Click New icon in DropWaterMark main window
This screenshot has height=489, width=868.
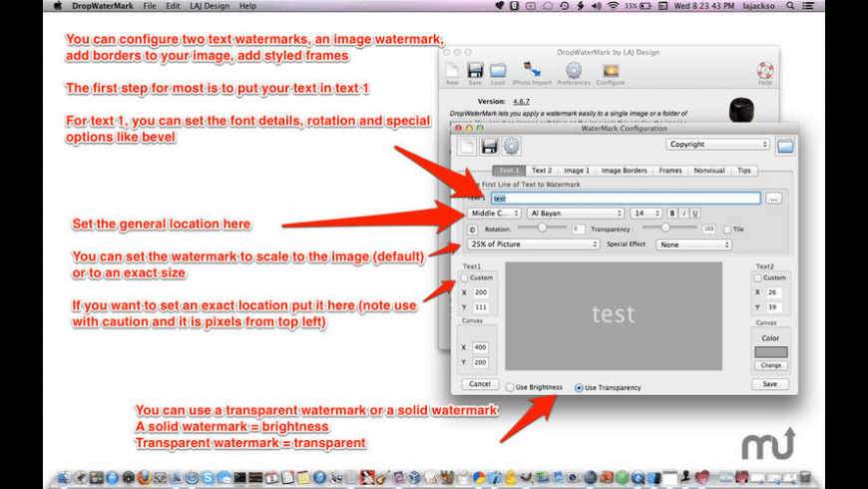click(452, 71)
